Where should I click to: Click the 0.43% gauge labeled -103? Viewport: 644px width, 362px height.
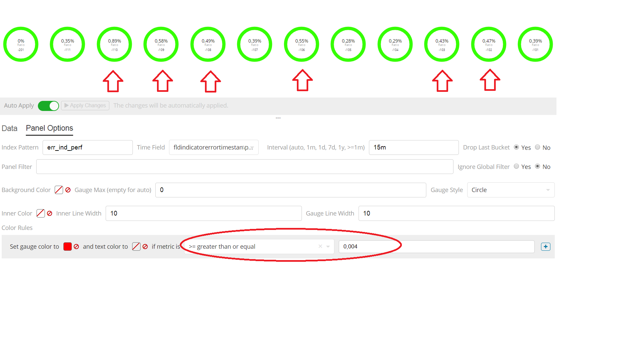[442, 44]
